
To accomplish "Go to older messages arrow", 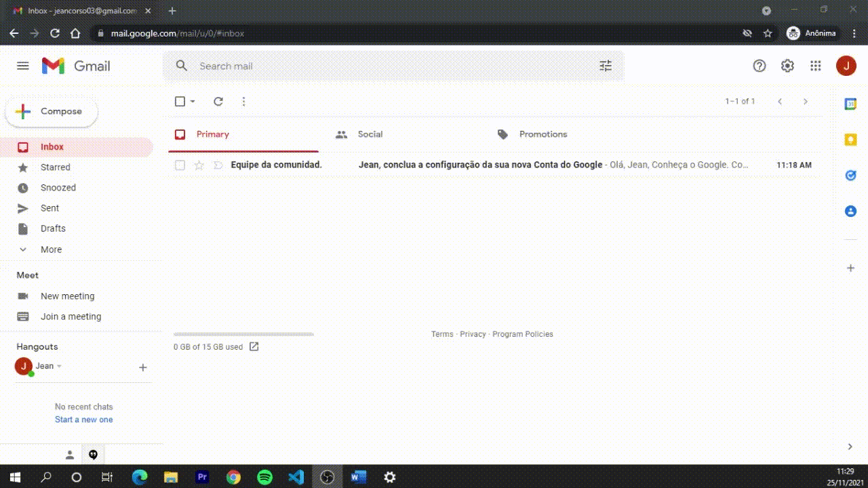I will coord(806,102).
